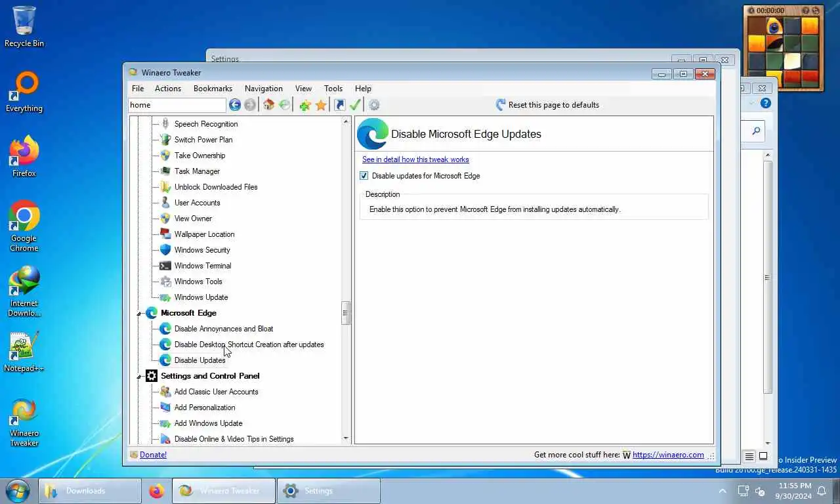Switch to Settings taskbar button
The image size is (840, 504).
click(329, 491)
